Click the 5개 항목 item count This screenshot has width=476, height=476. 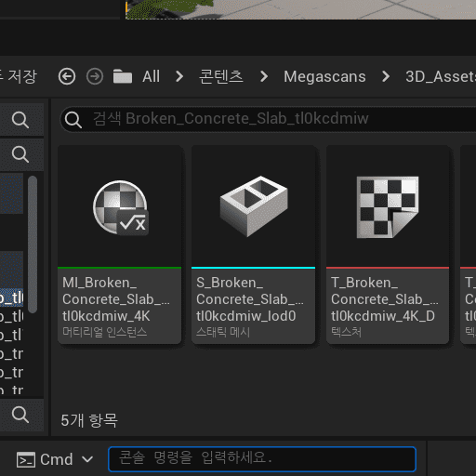pos(89,420)
